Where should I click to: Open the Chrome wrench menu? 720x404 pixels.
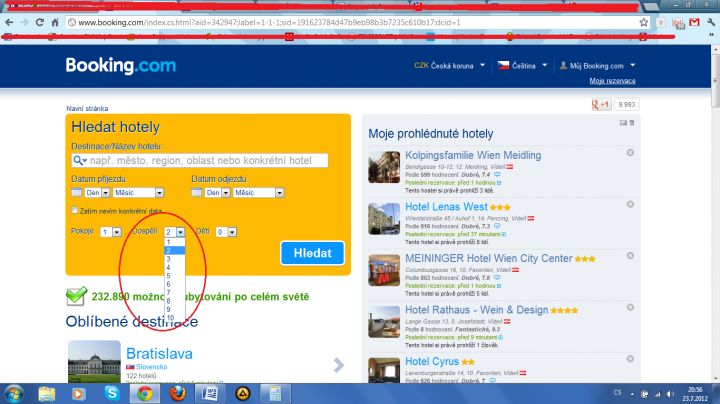coord(711,22)
